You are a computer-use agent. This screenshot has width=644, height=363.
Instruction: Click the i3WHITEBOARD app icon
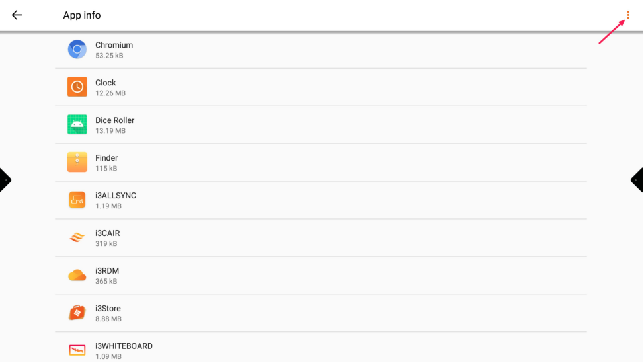77,350
